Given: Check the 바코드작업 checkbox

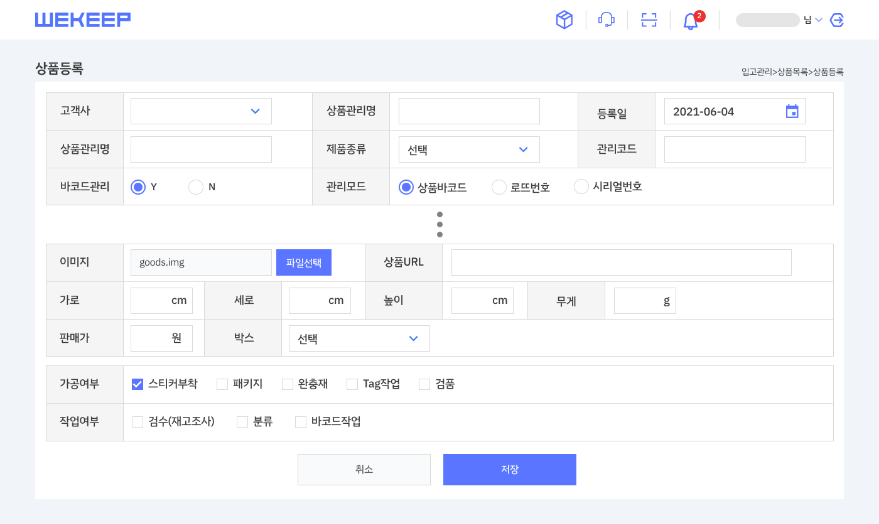Looking at the screenshot, I should (x=301, y=422).
